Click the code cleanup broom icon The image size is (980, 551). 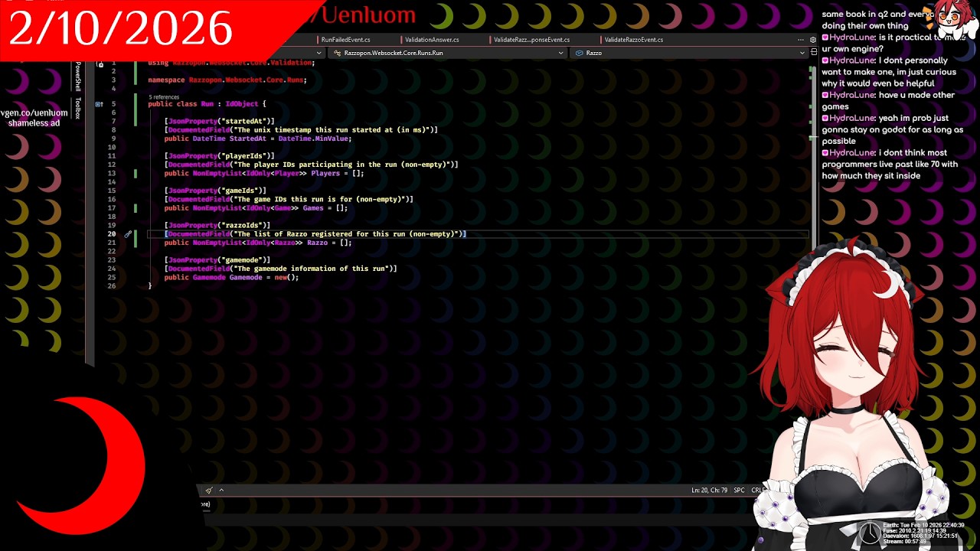coord(208,491)
